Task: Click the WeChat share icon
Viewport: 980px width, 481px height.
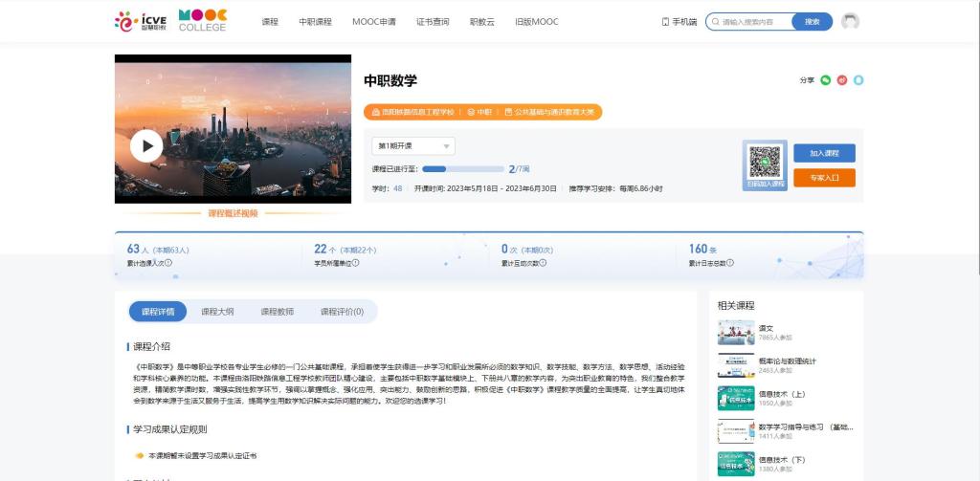Action: (826, 80)
